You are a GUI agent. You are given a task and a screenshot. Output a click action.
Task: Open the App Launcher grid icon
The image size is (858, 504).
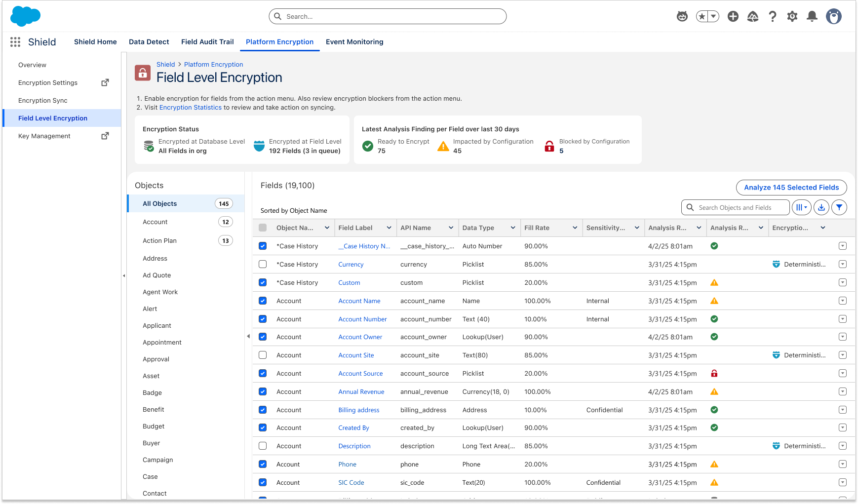point(15,42)
